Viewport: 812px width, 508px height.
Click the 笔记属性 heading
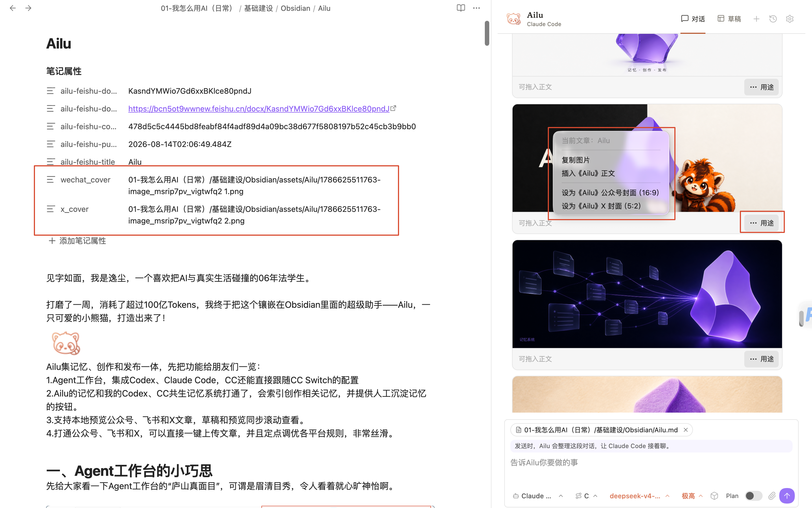point(64,71)
